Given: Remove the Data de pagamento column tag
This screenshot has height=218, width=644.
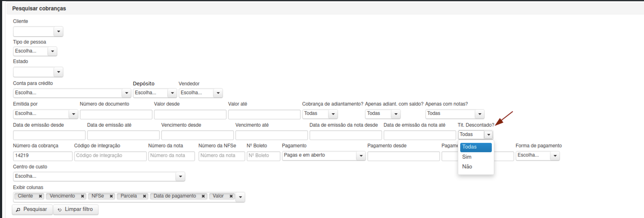Looking at the screenshot, I should [203, 196].
